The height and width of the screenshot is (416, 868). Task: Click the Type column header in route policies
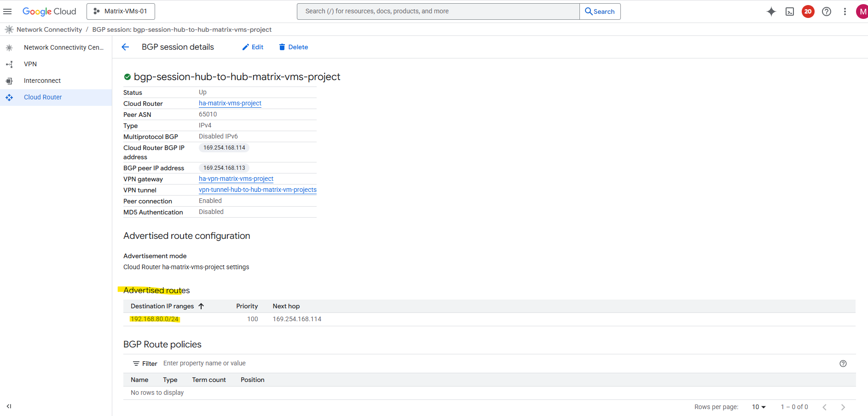170,380
